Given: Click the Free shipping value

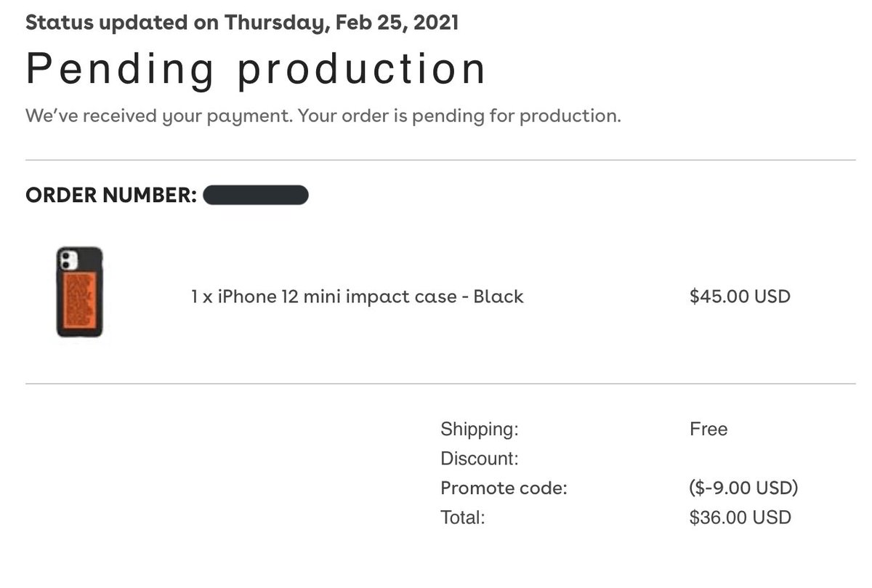Looking at the screenshot, I should tap(708, 430).
